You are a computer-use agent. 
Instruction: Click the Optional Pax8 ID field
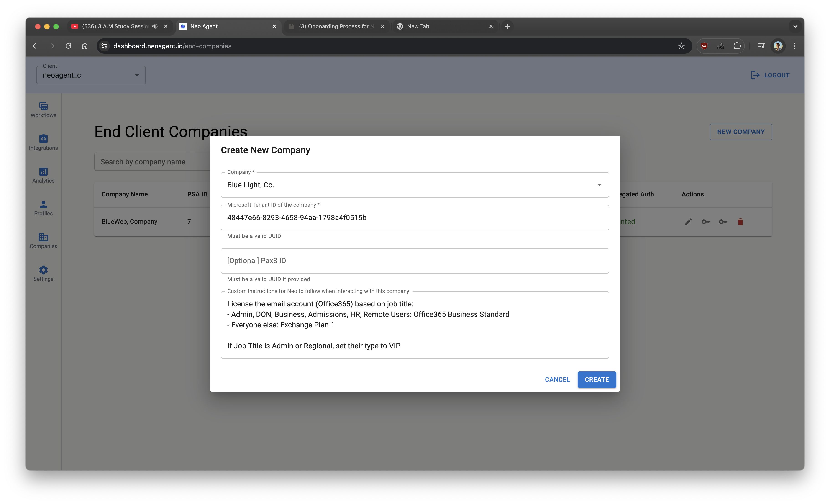tap(414, 261)
